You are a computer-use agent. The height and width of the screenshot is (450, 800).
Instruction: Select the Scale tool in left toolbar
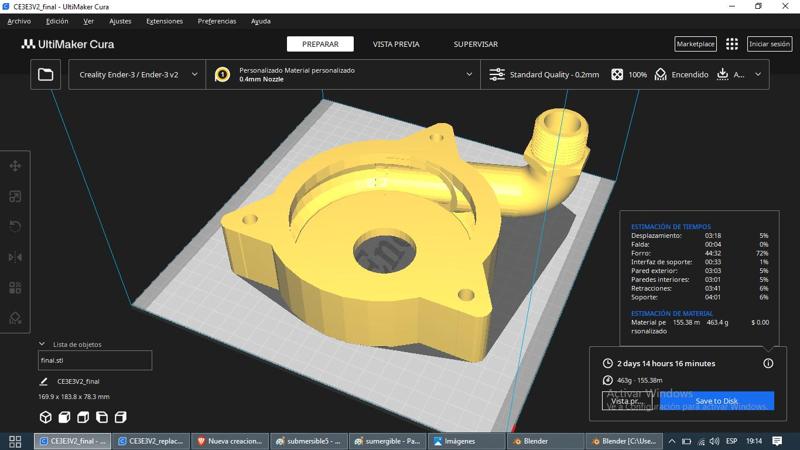click(15, 196)
